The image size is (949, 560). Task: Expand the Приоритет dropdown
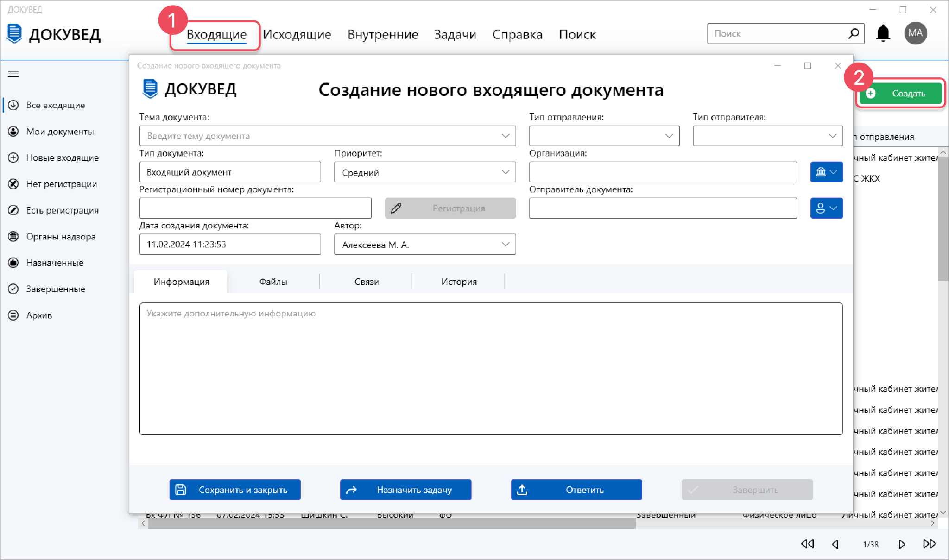[x=505, y=172]
